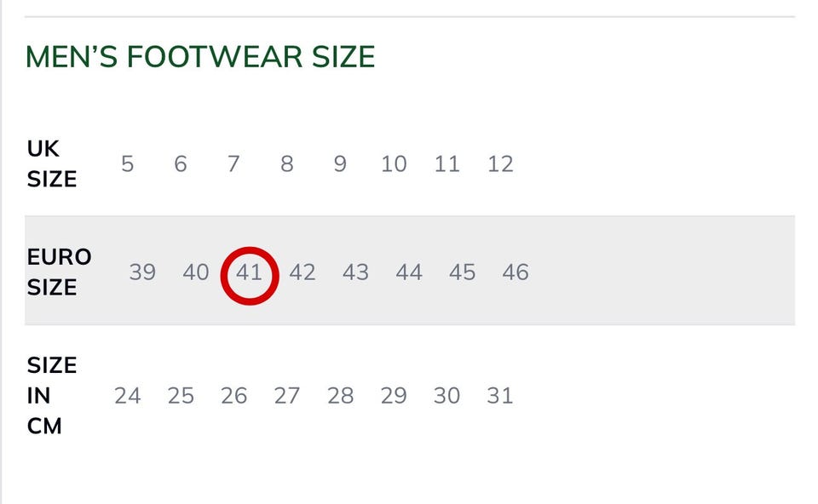This screenshot has height=504, width=818.
Task: Select UK size 12
Action: click(x=500, y=163)
